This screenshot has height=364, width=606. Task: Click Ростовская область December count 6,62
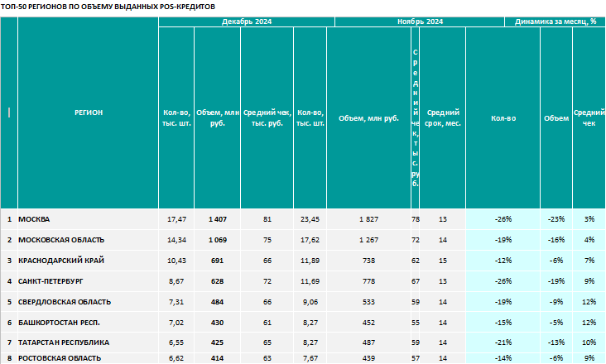click(176, 358)
